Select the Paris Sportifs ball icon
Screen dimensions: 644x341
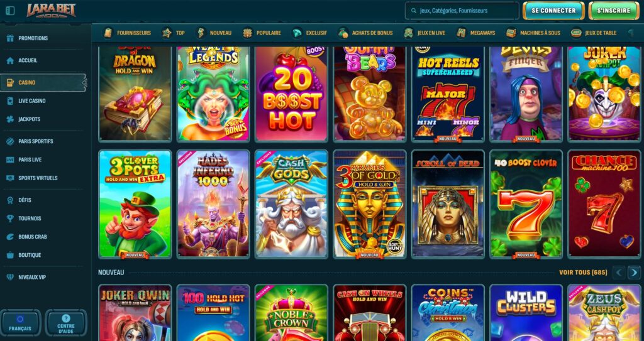[10, 141]
